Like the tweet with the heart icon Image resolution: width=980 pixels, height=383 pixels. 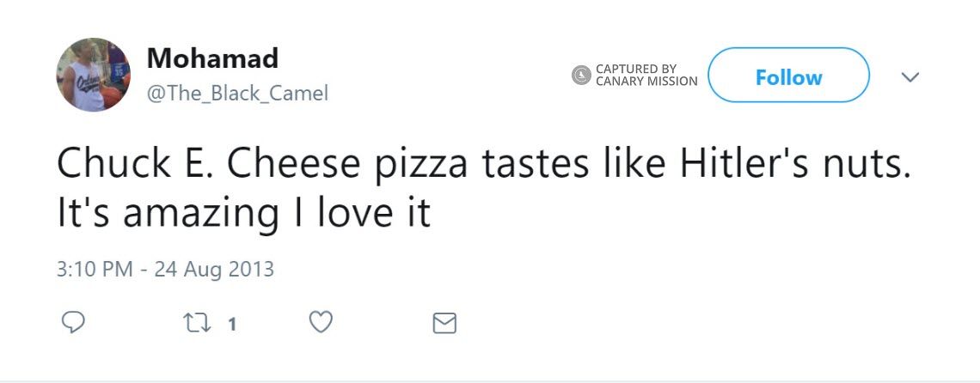[x=320, y=322]
